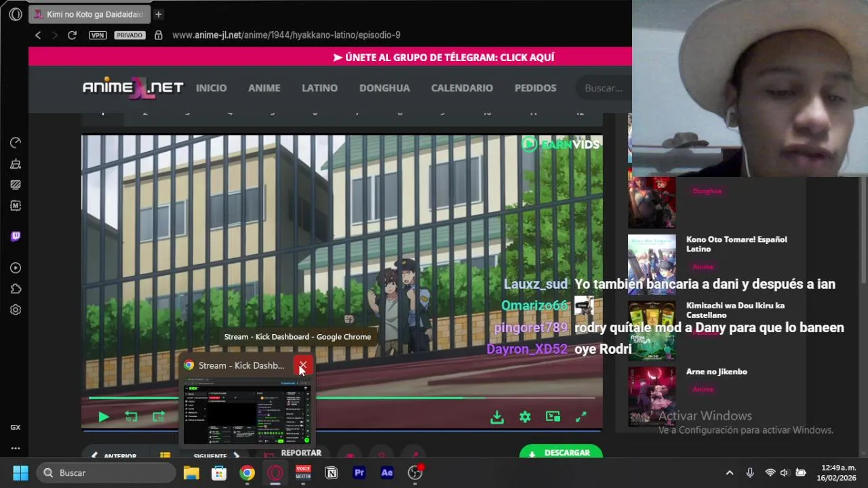Open sidebar three-dots more options

16,448
